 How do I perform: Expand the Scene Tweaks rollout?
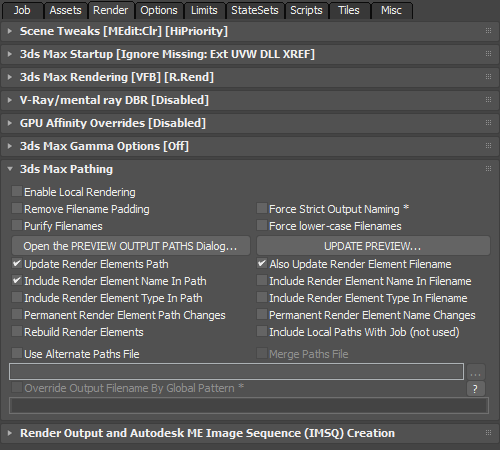tap(10, 31)
